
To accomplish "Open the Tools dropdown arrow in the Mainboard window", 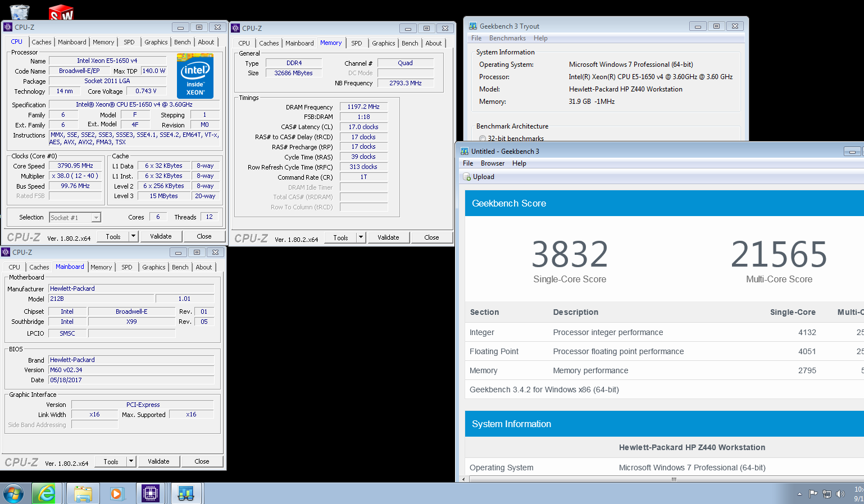I will click(131, 461).
